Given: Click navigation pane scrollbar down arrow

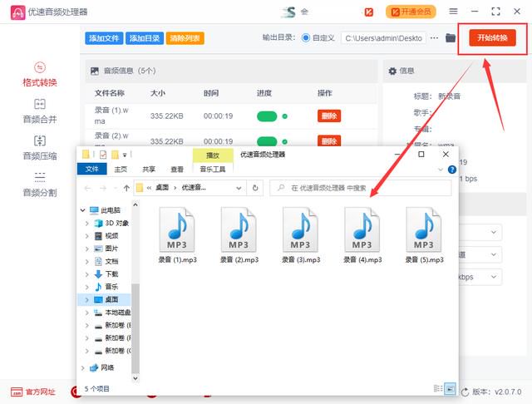Looking at the screenshot, I should [x=135, y=378].
